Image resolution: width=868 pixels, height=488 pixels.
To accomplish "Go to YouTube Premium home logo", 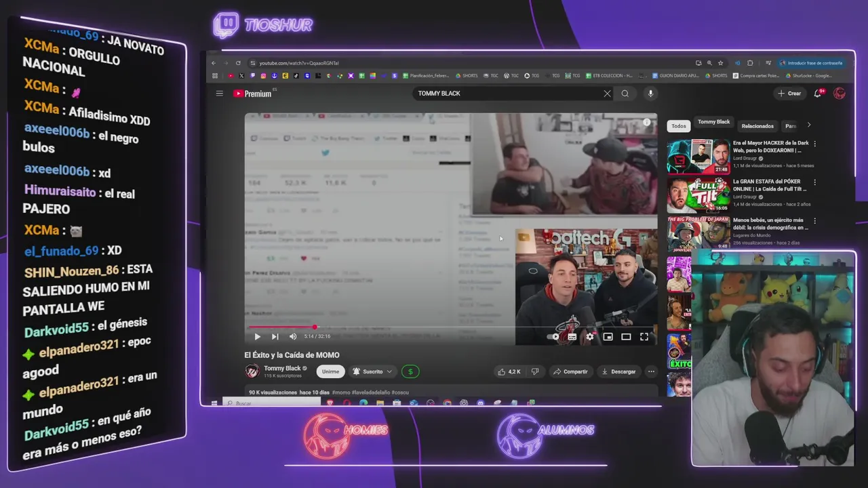I will point(252,94).
